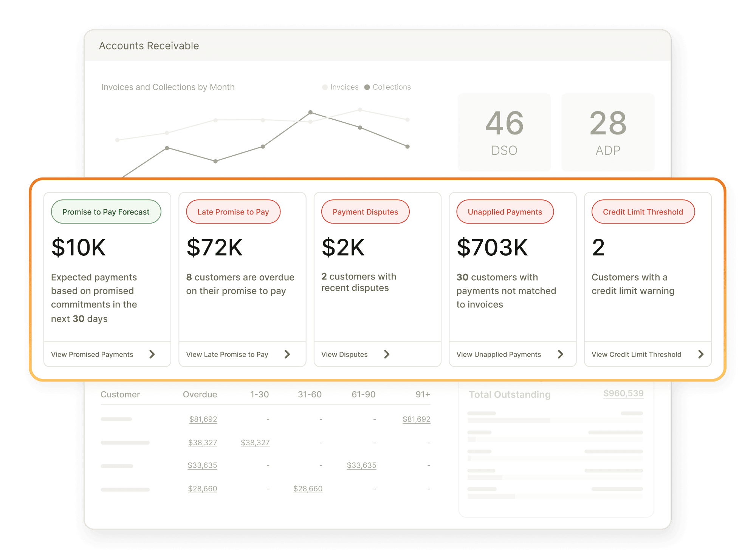Click the Overdue column header
This screenshot has height=559, width=756.
tap(200, 395)
